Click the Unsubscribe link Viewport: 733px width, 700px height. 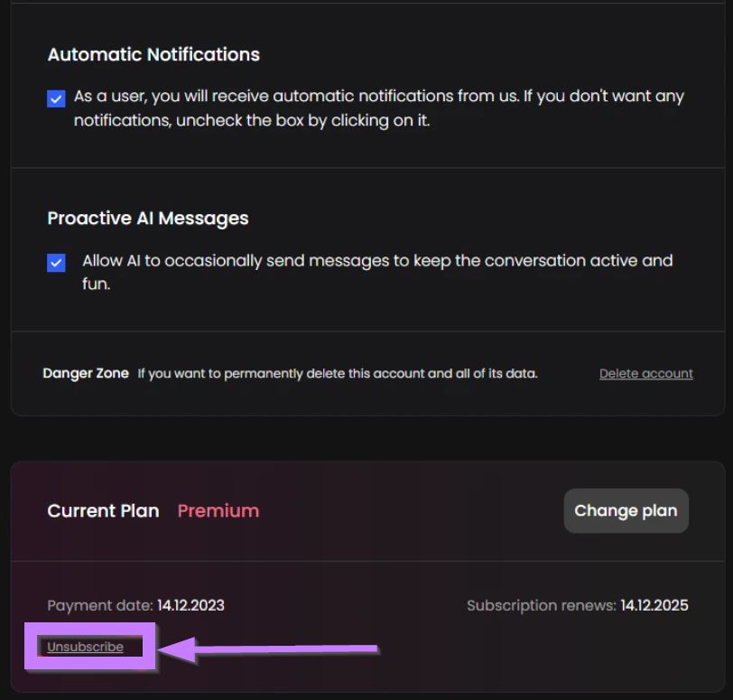[85, 647]
